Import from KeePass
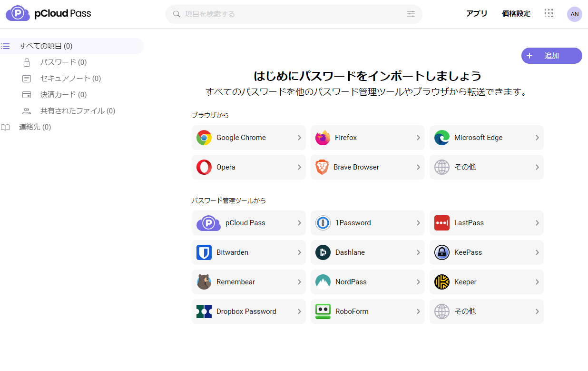Viewport: 588px width, 371px height. 487,252
